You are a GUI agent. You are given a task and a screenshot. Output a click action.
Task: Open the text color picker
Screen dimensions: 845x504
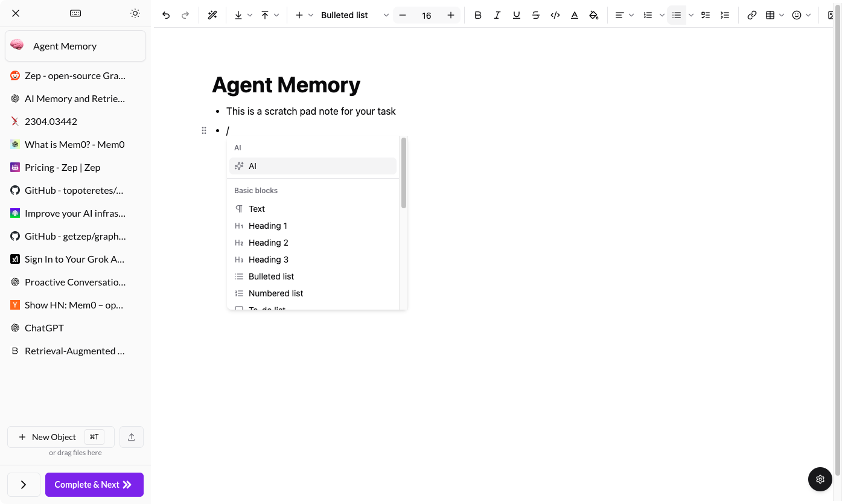pyautogui.click(x=575, y=15)
